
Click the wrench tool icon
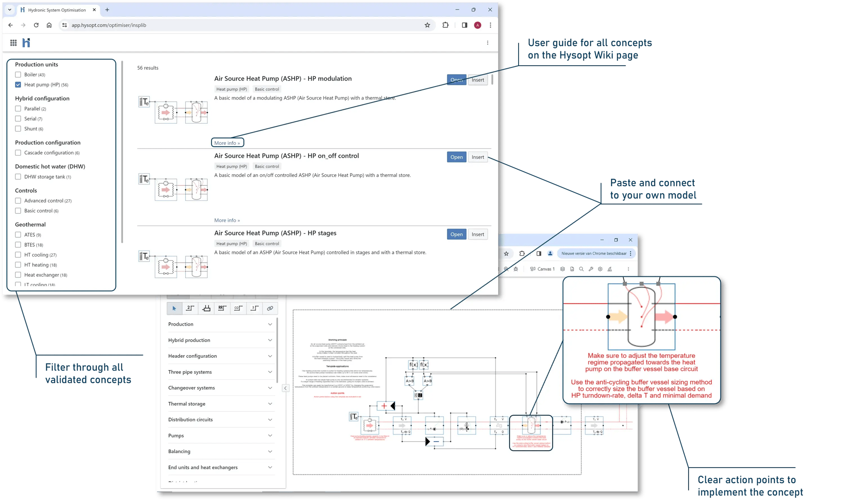(x=591, y=269)
